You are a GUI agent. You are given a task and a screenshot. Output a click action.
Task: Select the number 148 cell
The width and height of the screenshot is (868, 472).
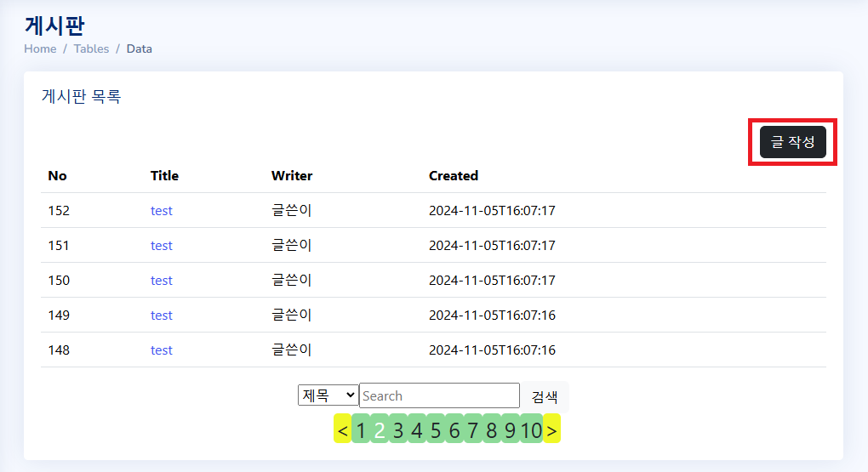[x=59, y=350]
